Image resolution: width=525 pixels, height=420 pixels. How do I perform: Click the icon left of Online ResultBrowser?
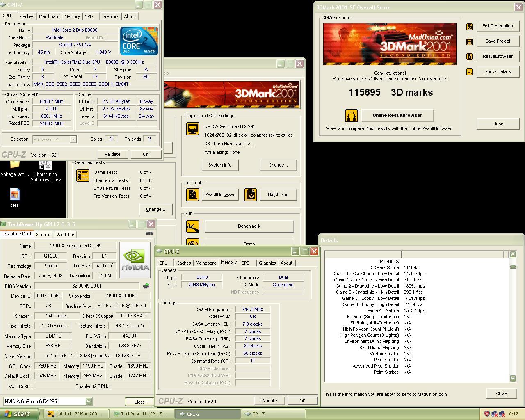click(351, 116)
